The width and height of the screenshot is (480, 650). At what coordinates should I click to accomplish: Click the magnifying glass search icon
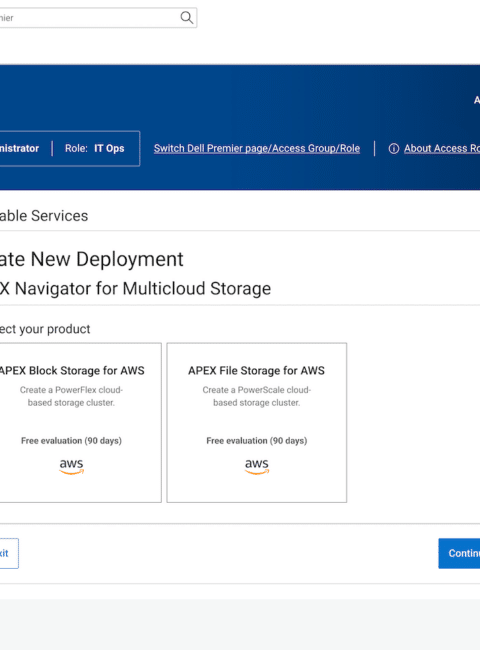click(x=187, y=17)
